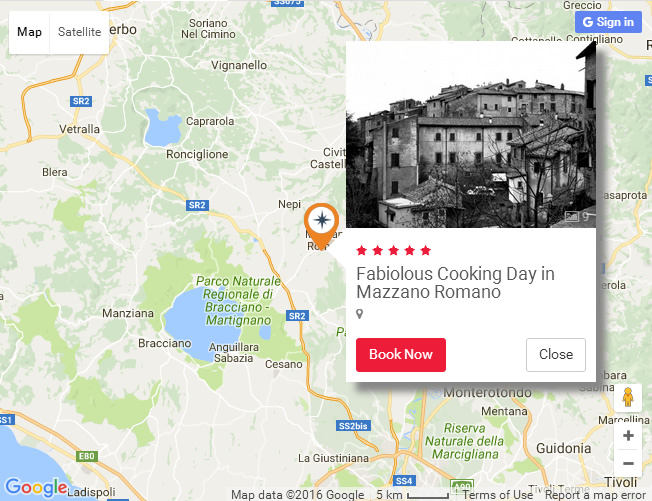Switch to Satellite map view

(x=79, y=32)
